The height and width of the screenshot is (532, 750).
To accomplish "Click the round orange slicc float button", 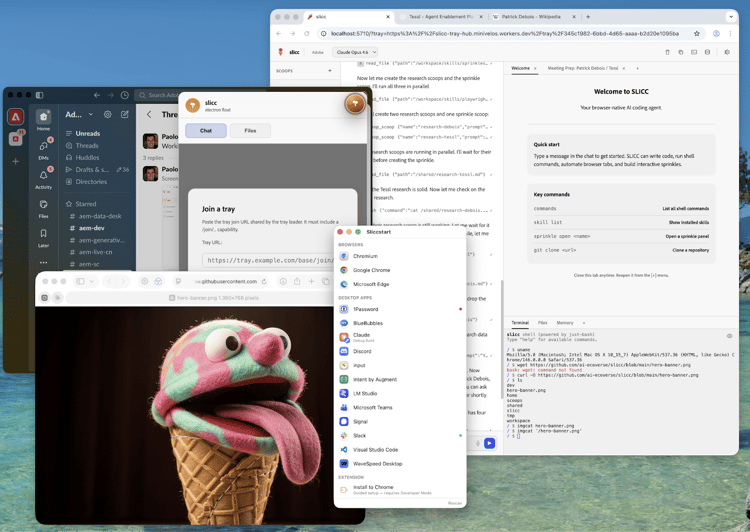I will (x=354, y=104).
